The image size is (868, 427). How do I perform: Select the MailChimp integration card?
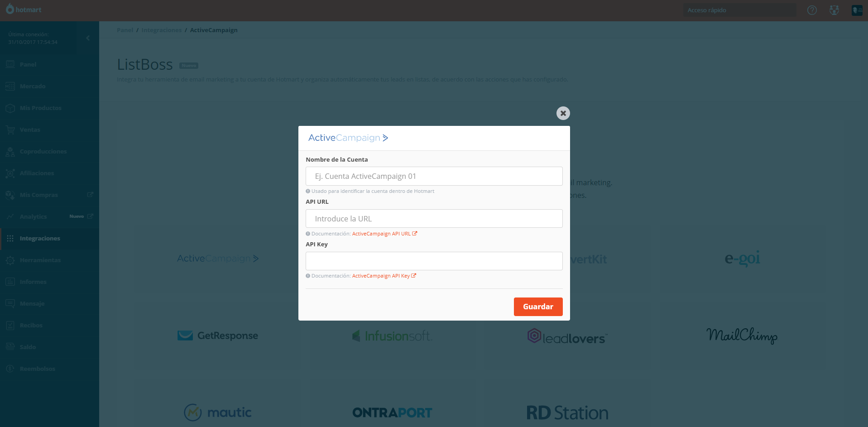click(742, 336)
